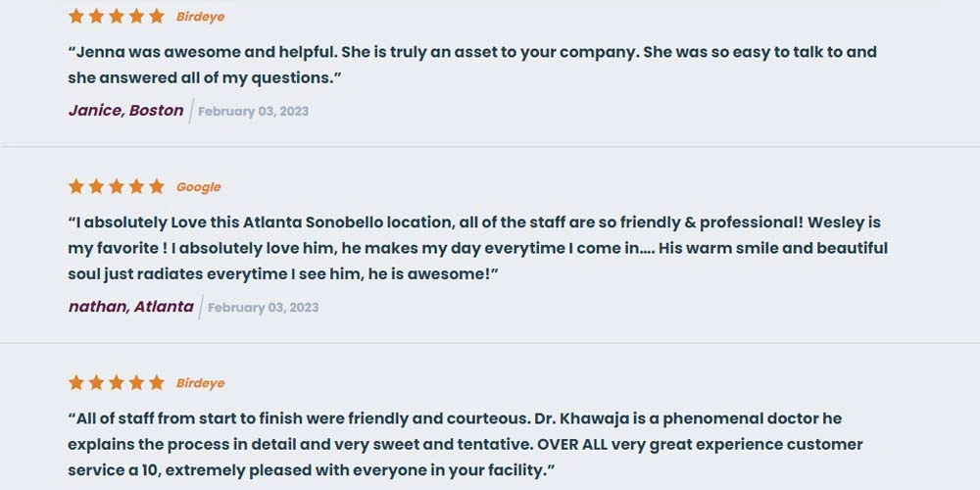This screenshot has width=980, height=490.
Task: Open the Google source label on nathan's review
Action: [x=199, y=187]
